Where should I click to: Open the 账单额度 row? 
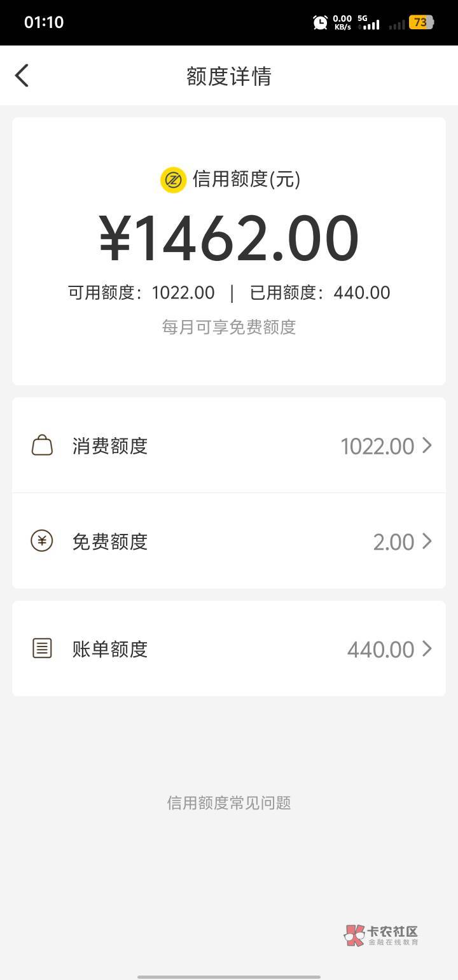(x=229, y=649)
